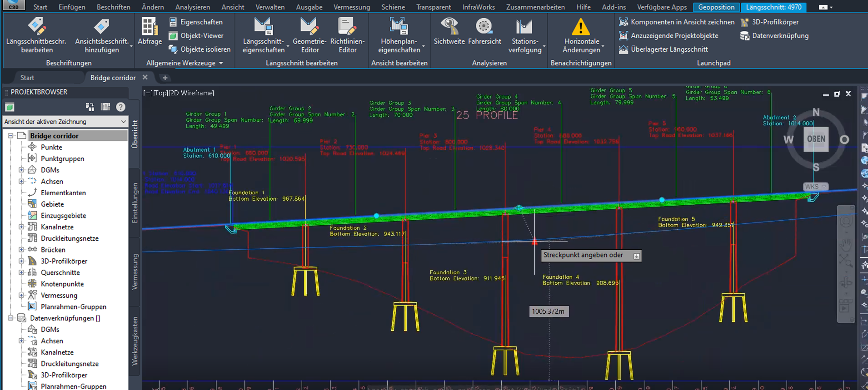Viewport: 868px width, 390px height.
Task: Select Kanalnetze under Datenverknüpfungen
Action: tap(57, 352)
